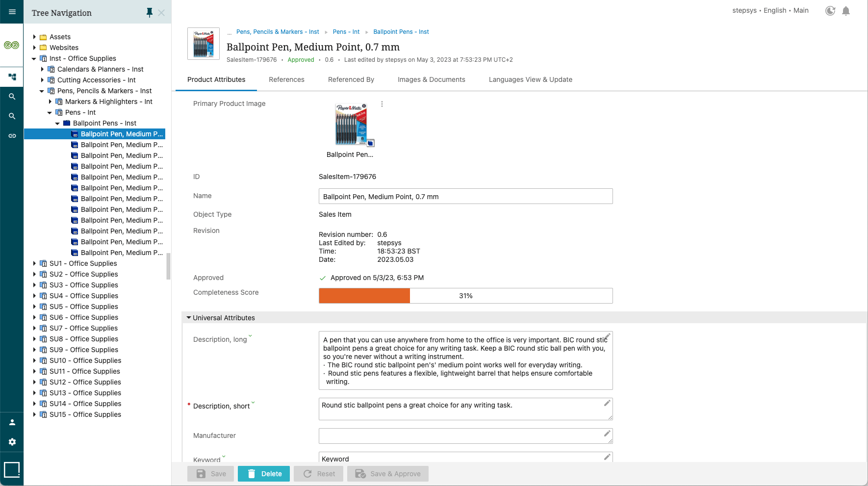Open the user profile icon
The height and width of the screenshot is (486, 868).
click(x=12, y=422)
